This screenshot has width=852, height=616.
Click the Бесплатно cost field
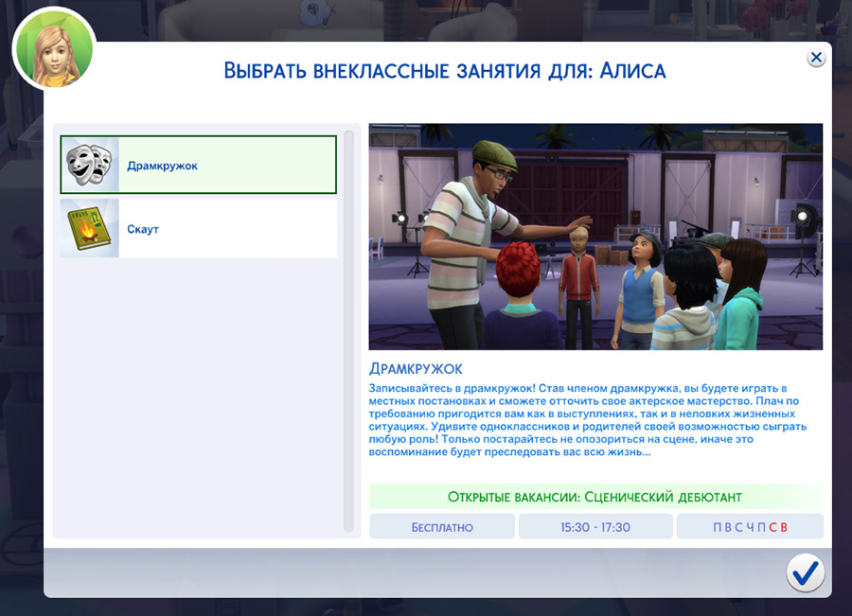click(442, 527)
